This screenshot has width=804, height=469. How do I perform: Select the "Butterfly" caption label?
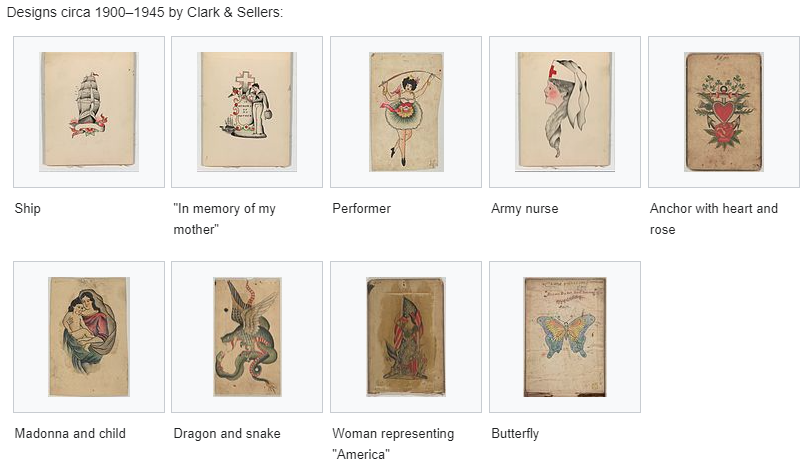515,434
